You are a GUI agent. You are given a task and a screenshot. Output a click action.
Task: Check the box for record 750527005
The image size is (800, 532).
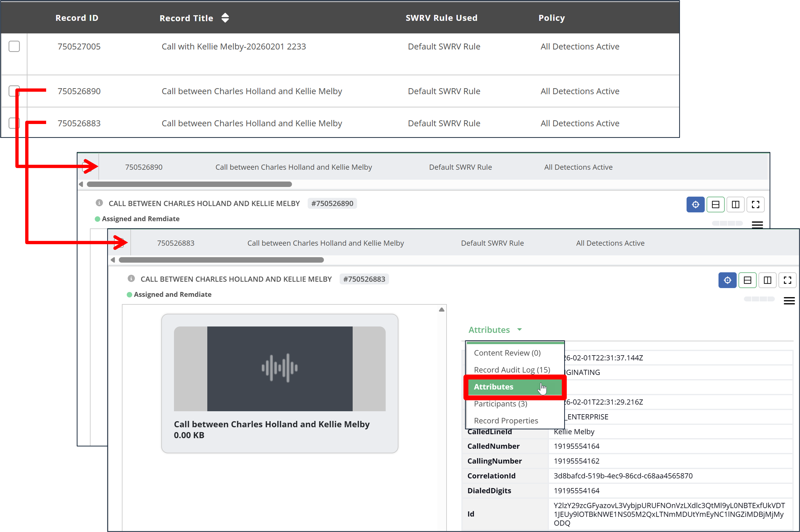(x=14, y=46)
